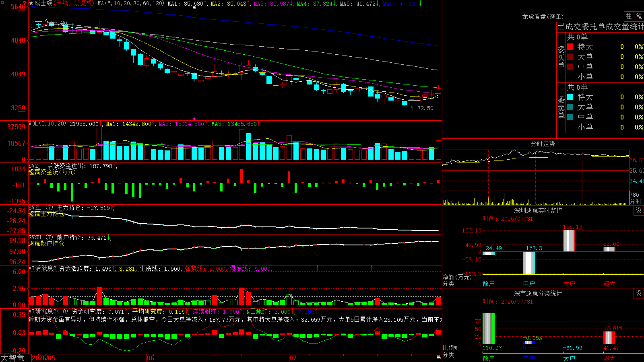This screenshot has height=362, width=644.
Task: Click the 大户 bar labeled 155.13 in the monitor chart
Action: coord(569,241)
